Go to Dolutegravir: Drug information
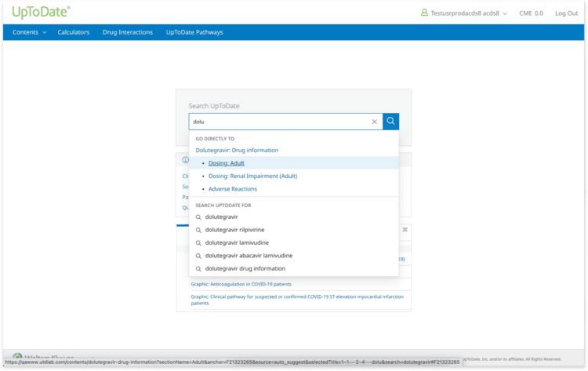 pos(237,150)
